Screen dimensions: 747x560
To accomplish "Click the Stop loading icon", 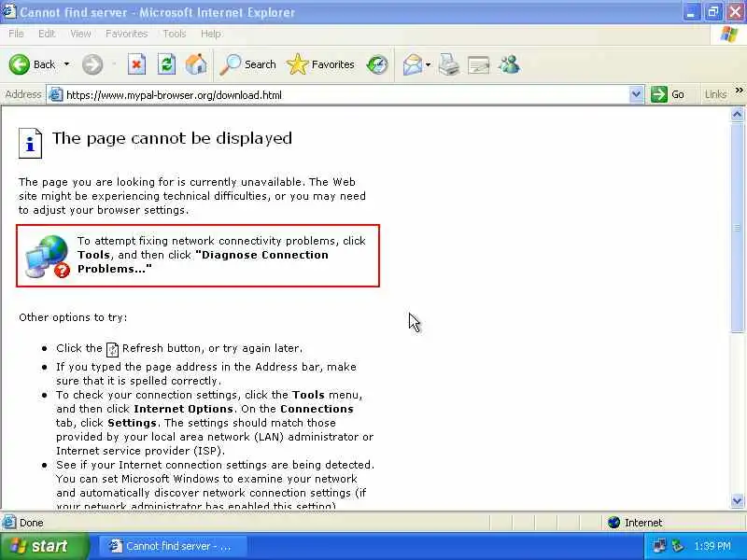I will click(x=136, y=64).
